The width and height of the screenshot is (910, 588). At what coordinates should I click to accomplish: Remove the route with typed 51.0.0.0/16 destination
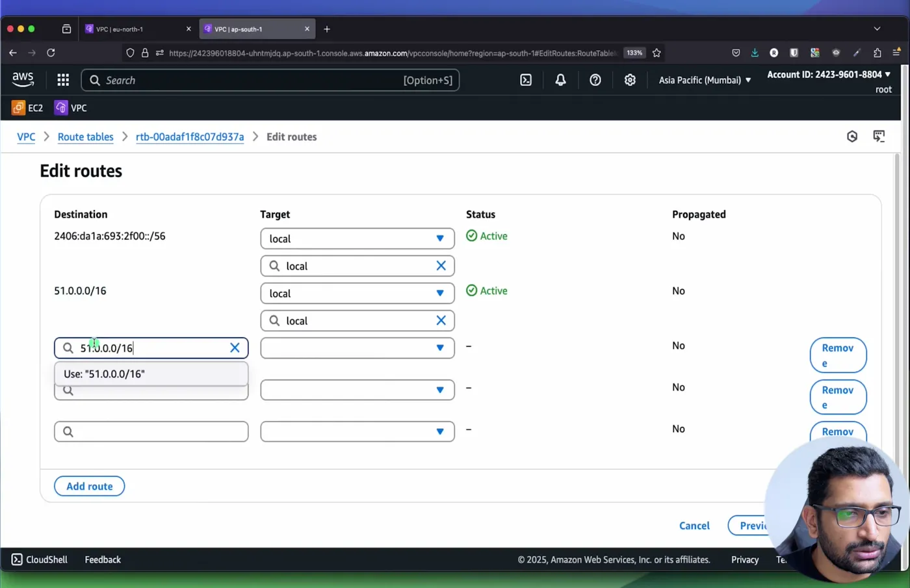click(838, 355)
